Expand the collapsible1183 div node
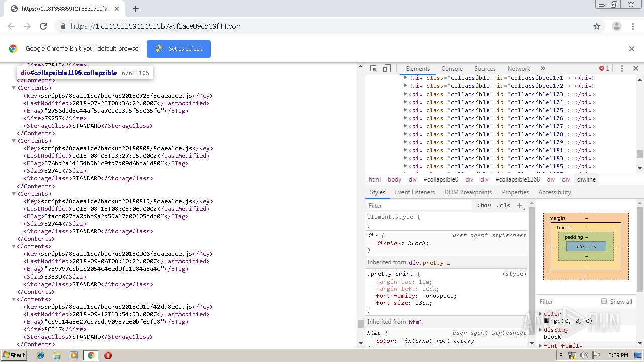The image size is (644, 362). click(x=405, y=158)
